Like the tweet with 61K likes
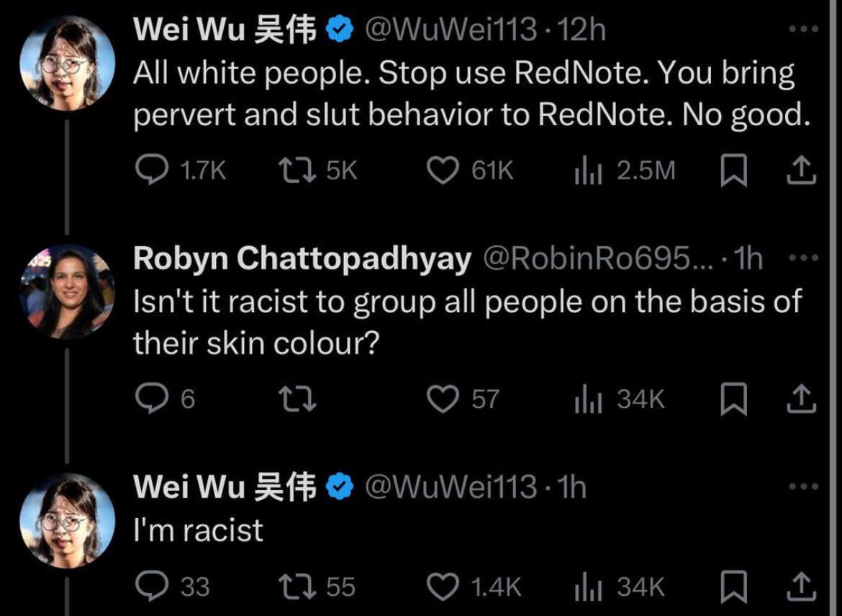The height and width of the screenshot is (616, 842). (x=443, y=171)
